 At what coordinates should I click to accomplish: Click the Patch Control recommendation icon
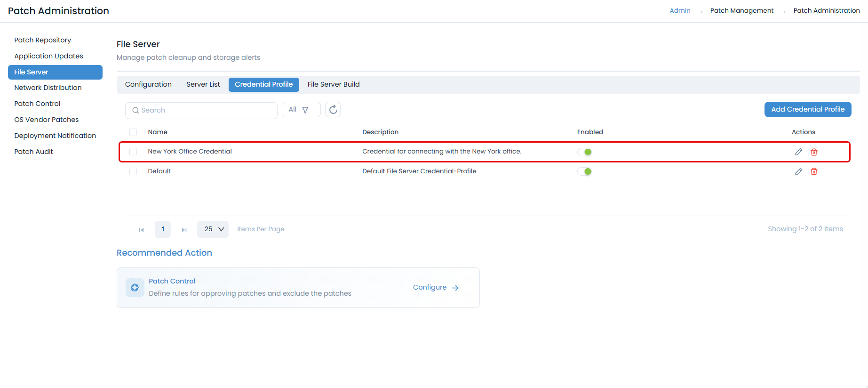coord(135,288)
